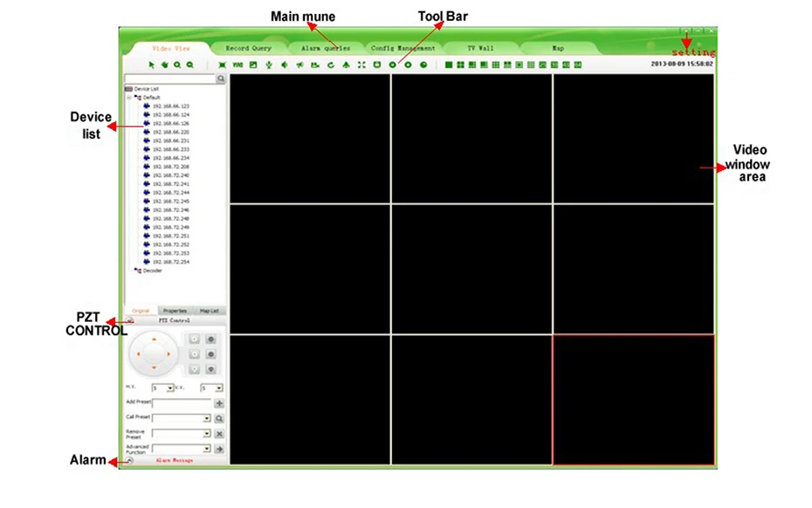This screenshot has width=812, height=508.
Task: Select the hand pan tool
Action: (165, 65)
